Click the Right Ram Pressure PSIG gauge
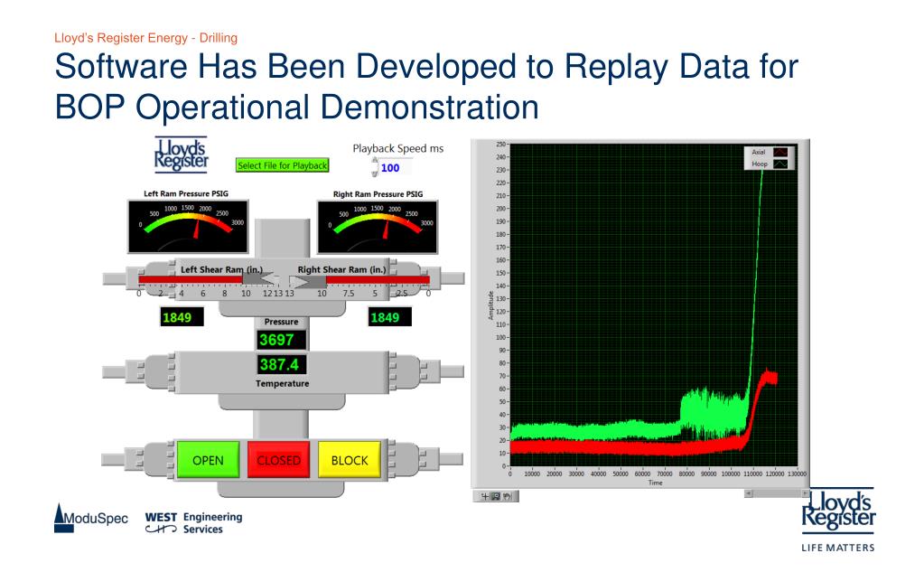This screenshot has height=572, width=924. click(x=378, y=227)
